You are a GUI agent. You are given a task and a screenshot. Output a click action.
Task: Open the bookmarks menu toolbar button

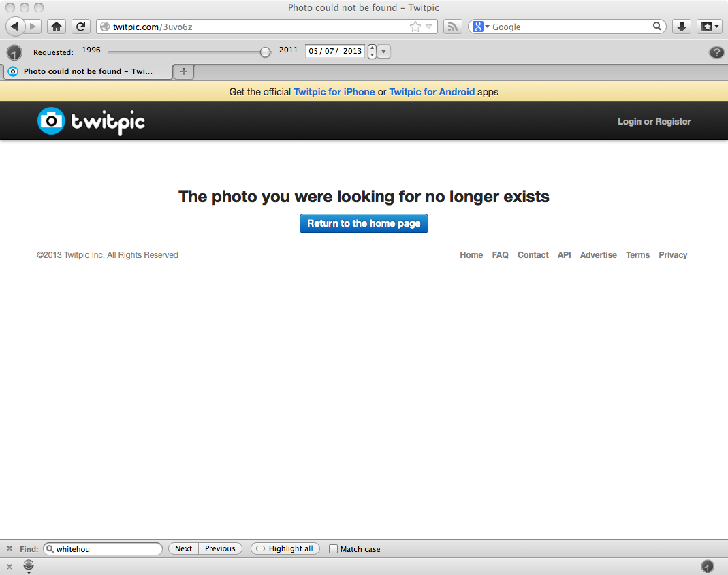coord(710,27)
